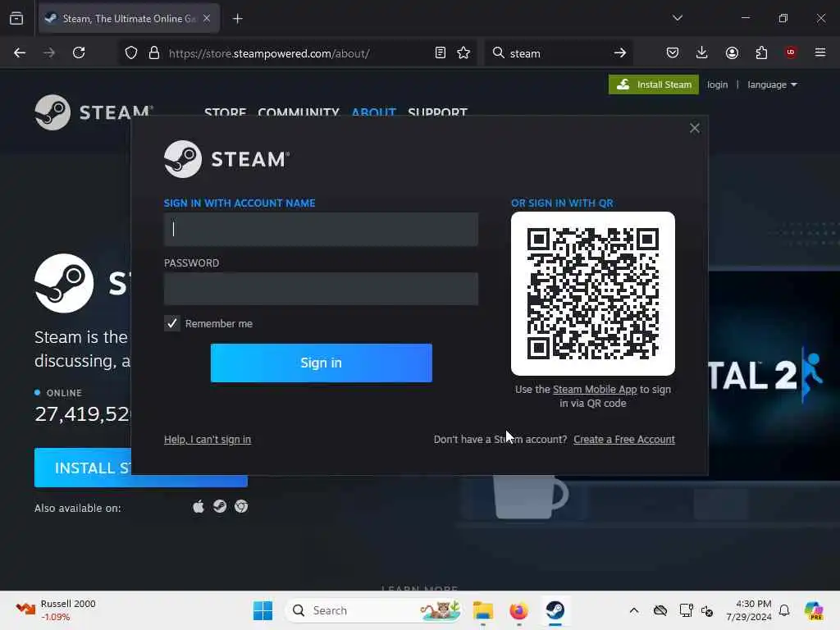The height and width of the screenshot is (630, 840).
Task: Open Firefox View tab icon
Action: (16, 18)
